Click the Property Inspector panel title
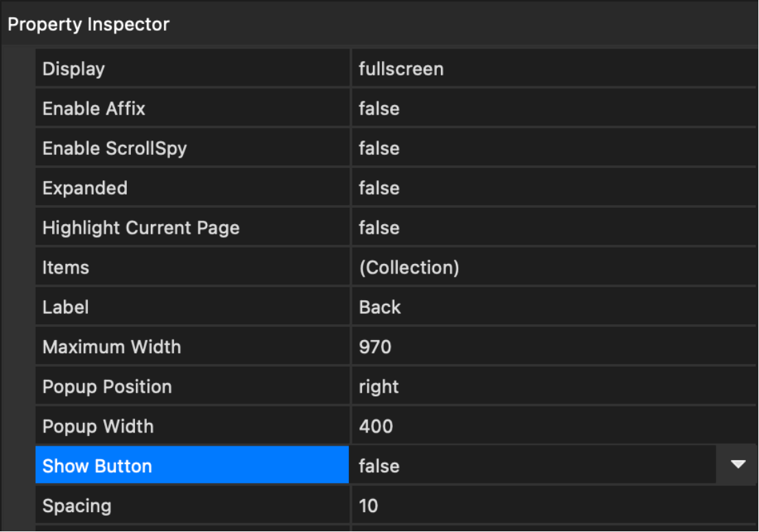The width and height of the screenshot is (759, 532). pyautogui.click(x=88, y=25)
